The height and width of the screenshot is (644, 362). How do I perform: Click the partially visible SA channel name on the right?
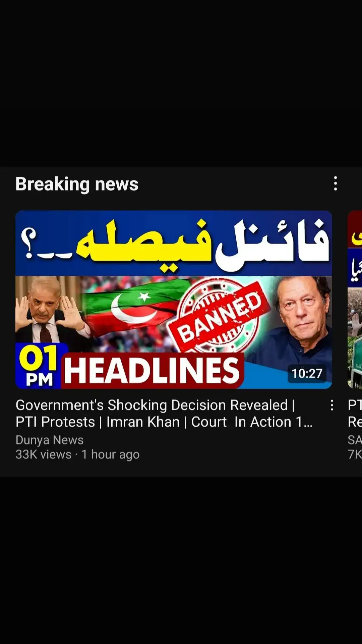tap(355, 440)
